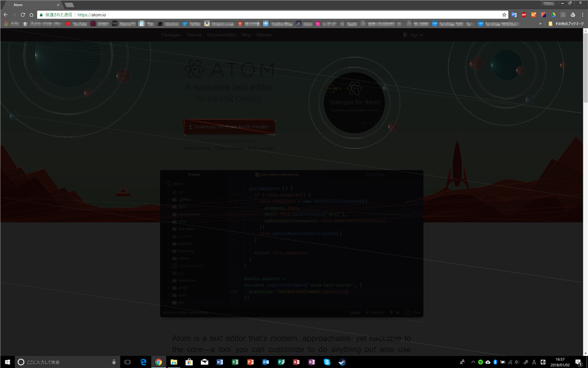The image size is (588, 368).
Task: Open Task View on the taskbar
Action: pyautogui.click(x=127, y=362)
